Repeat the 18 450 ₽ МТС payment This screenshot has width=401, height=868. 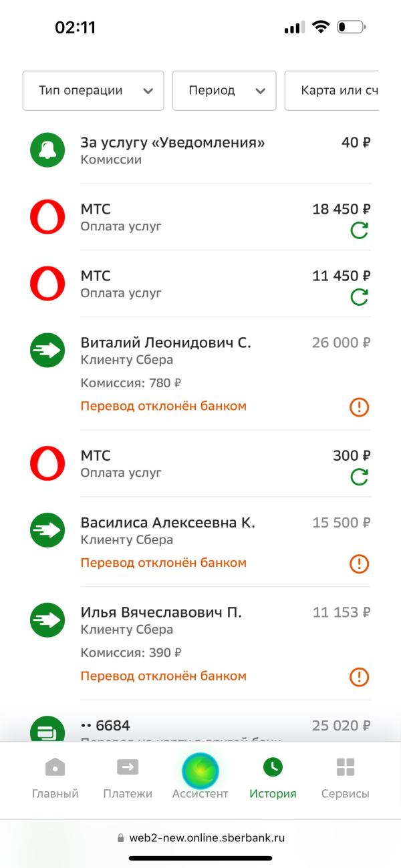tap(360, 230)
